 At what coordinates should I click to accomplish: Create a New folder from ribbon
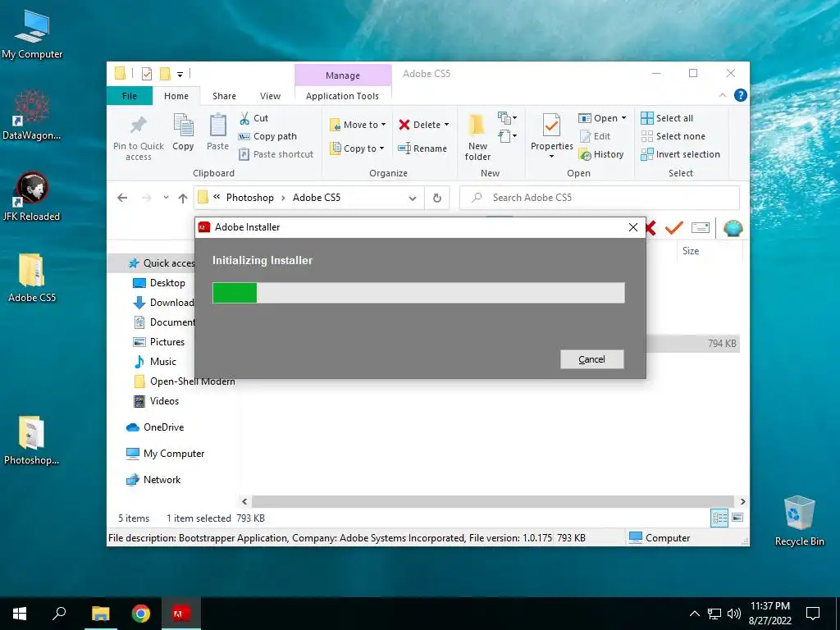point(477,137)
